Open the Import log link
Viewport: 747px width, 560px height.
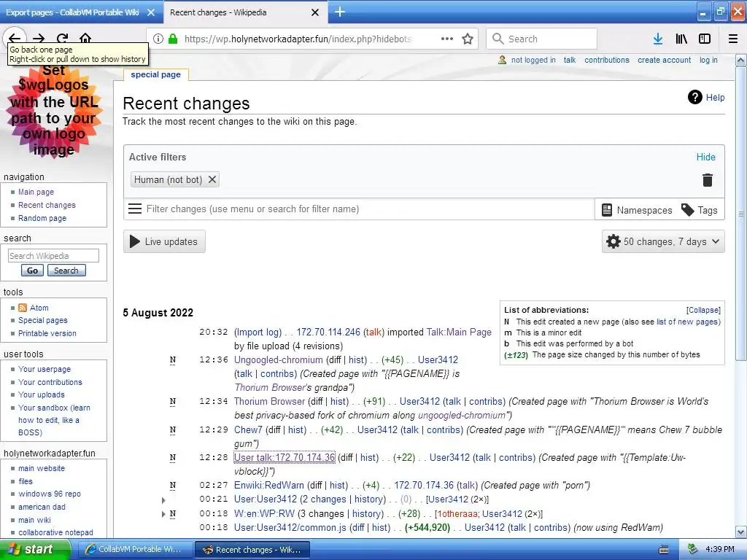pos(258,332)
